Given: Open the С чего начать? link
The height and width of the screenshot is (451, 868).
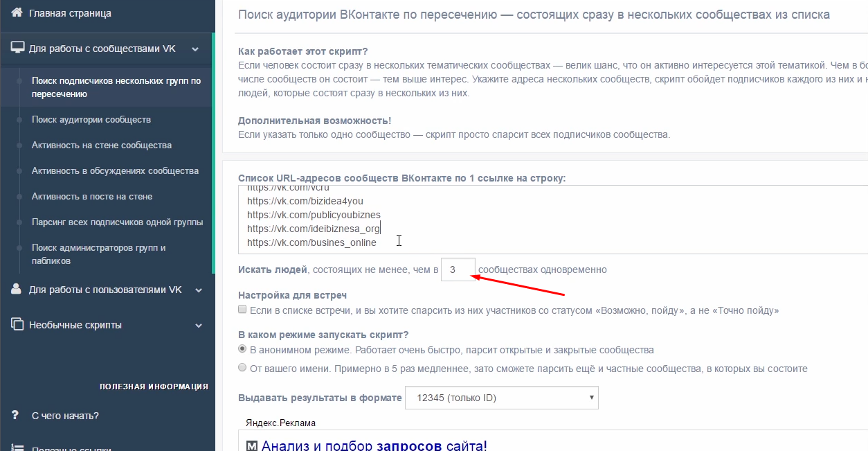Looking at the screenshot, I should coord(65,416).
